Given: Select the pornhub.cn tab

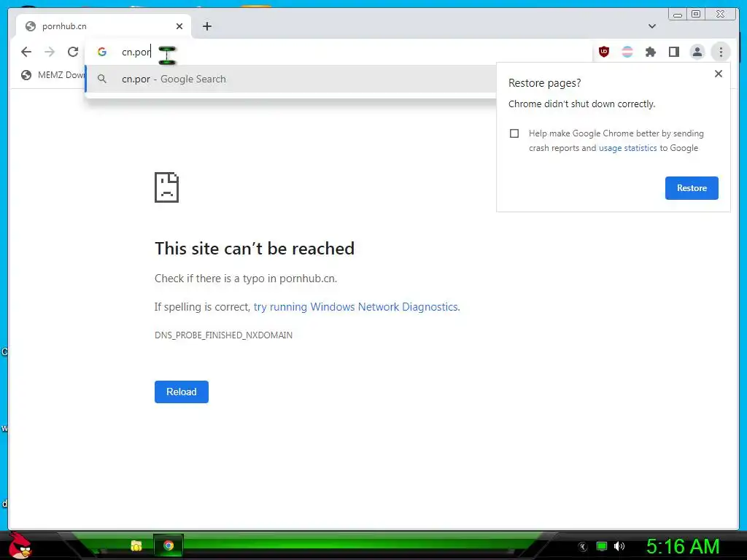Looking at the screenshot, I should (104, 26).
